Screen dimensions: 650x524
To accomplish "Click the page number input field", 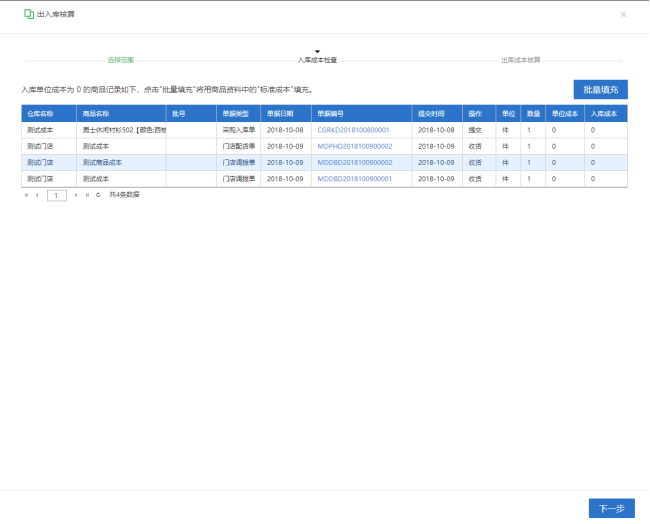I will pos(57,195).
